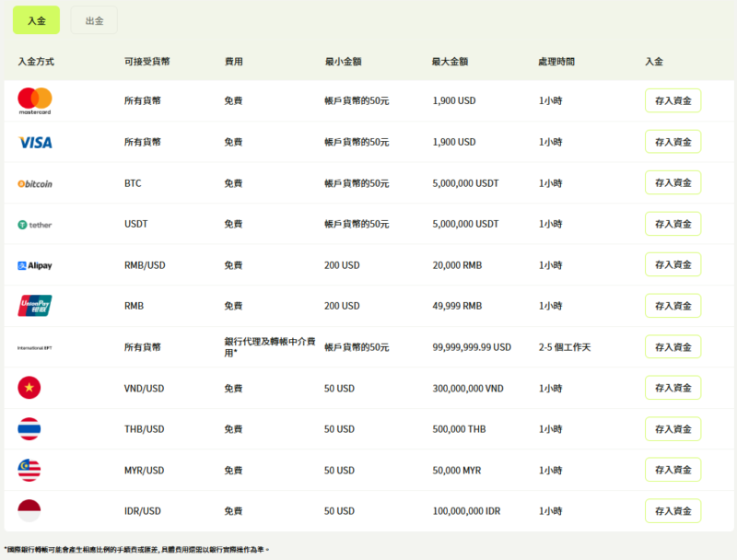Switch to the 入金 deposit tab
The width and height of the screenshot is (737, 560).
coord(37,20)
